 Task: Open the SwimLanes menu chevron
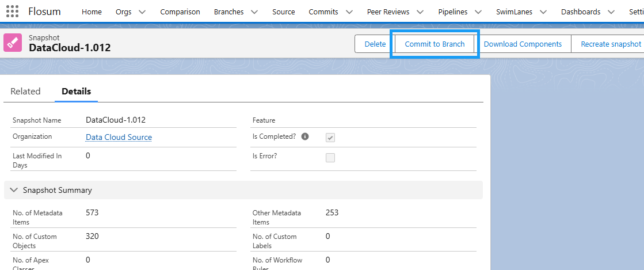pos(543,12)
